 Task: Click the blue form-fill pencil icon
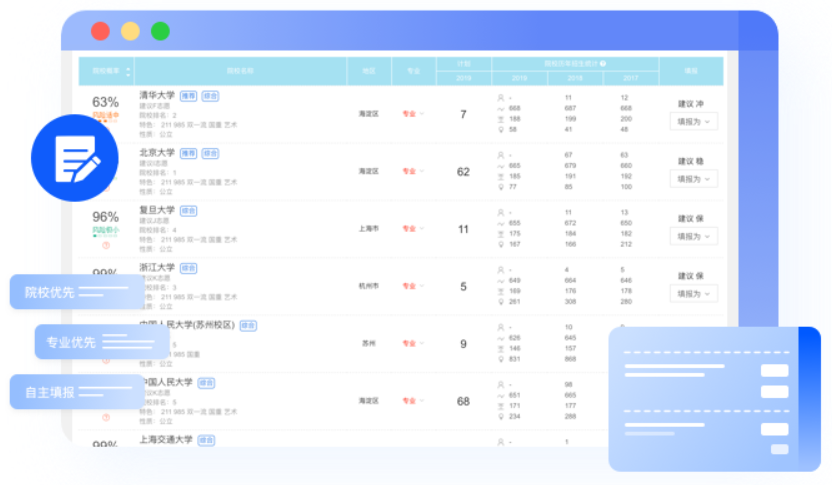[x=75, y=158]
